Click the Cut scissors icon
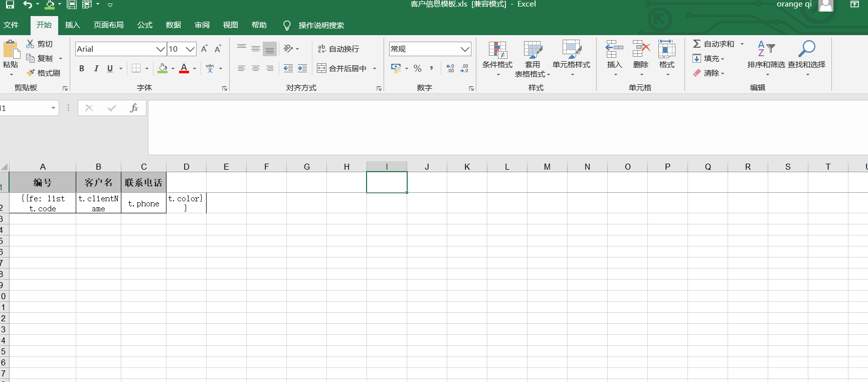The width and height of the screenshot is (868, 382). click(x=30, y=44)
